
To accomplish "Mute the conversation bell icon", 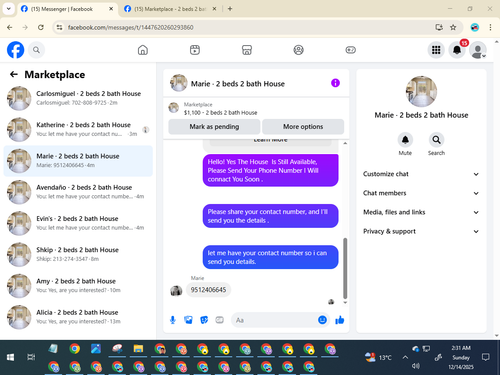I will pos(405,140).
